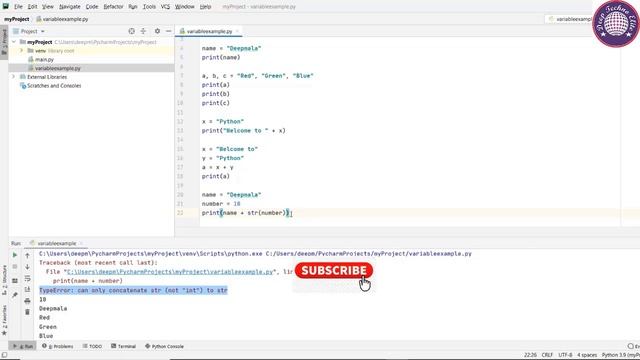Close the variableexample.py editor tab
The width and height of the screenshot is (640, 360).
[237, 31]
